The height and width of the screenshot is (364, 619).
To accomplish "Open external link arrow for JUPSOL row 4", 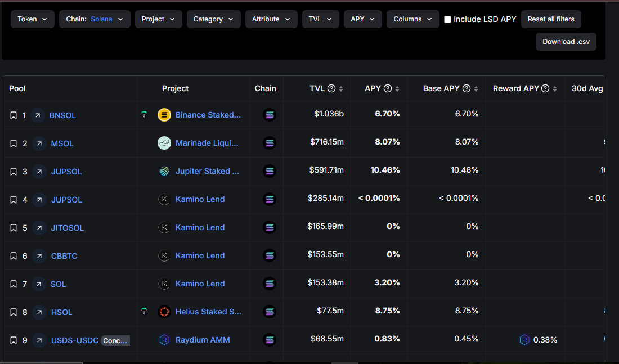I will [39, 200].
